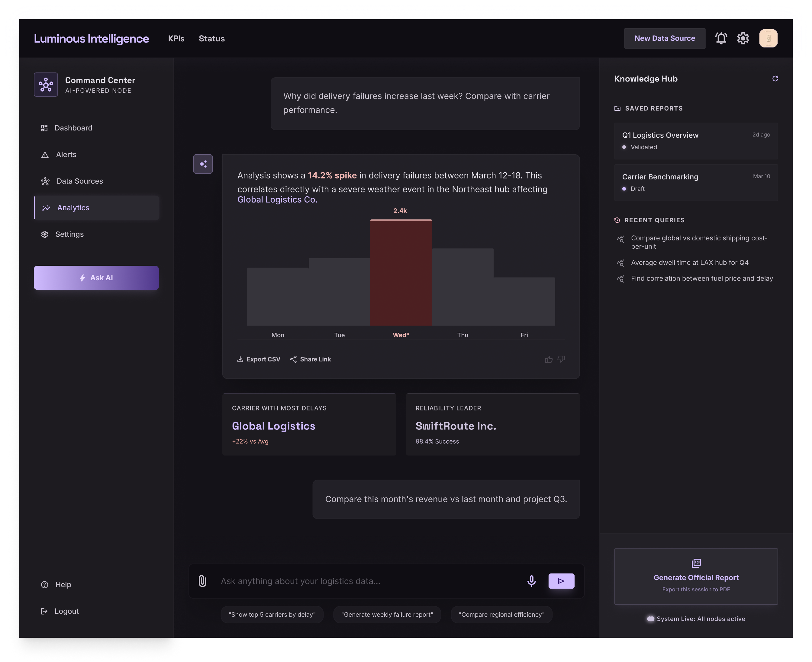Switch to the Status tab
Viewport: 812px width, 662px height.
pos(212,39)
